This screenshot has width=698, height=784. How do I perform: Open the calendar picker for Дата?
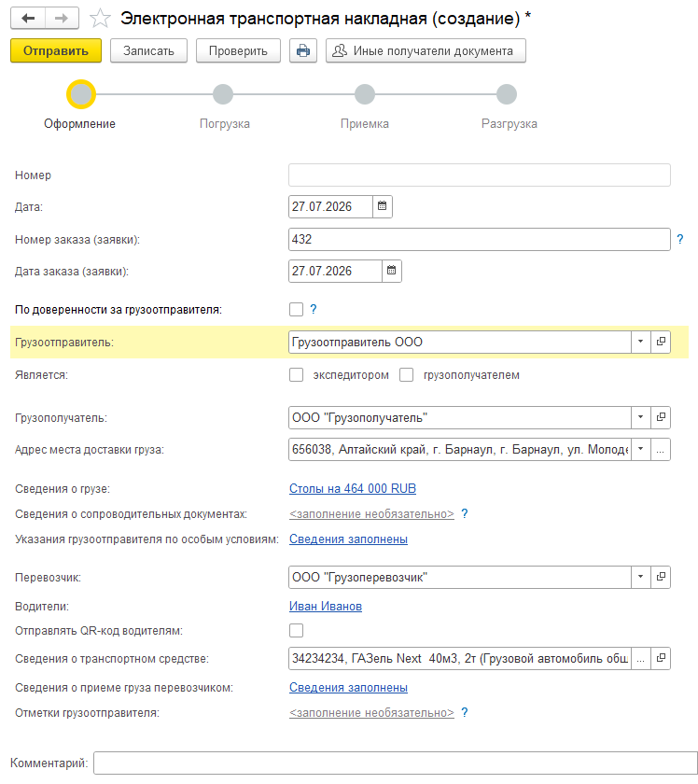click(383, 206)
